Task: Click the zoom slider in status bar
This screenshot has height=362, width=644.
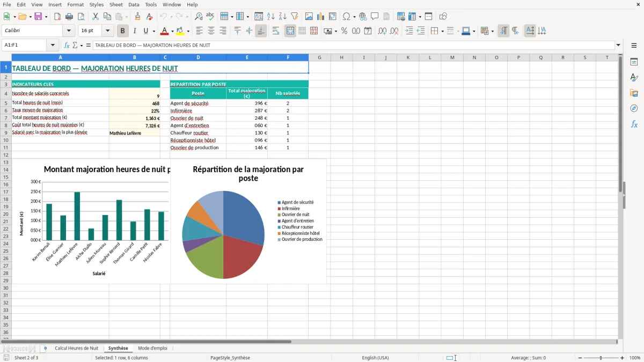Action: click(x=601, y=358)
